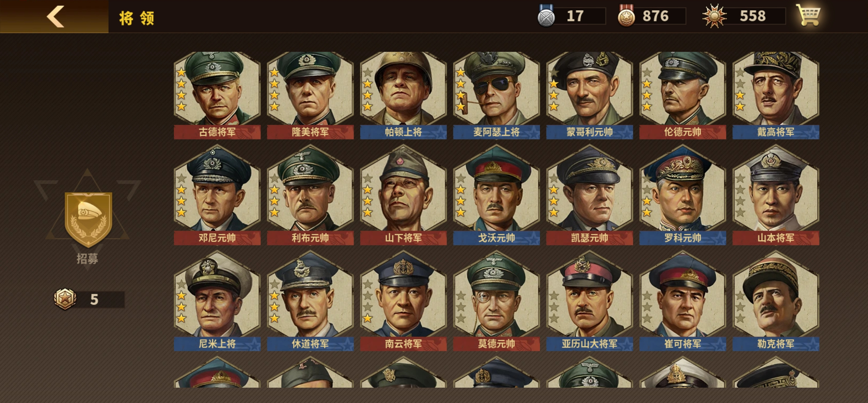
Task: Choose general 休道将军
Action: 311,301
